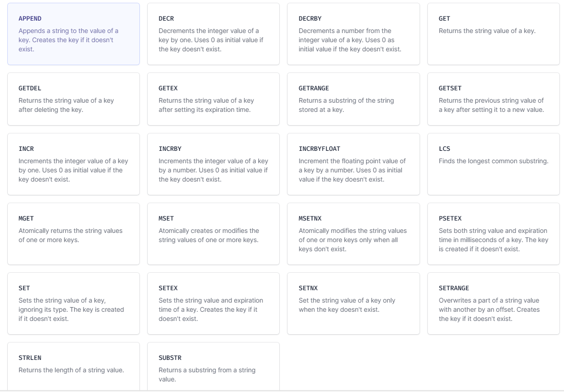Open the DECR command card
The width and height of the screenshot is (564, 392).
(213, 34)
